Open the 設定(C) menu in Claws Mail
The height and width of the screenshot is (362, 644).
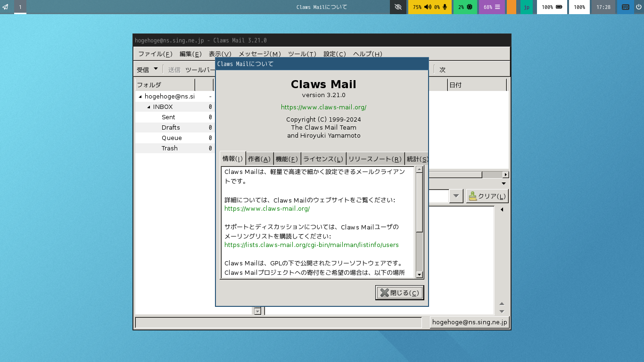pyautogui.click(x=335, y=54)
